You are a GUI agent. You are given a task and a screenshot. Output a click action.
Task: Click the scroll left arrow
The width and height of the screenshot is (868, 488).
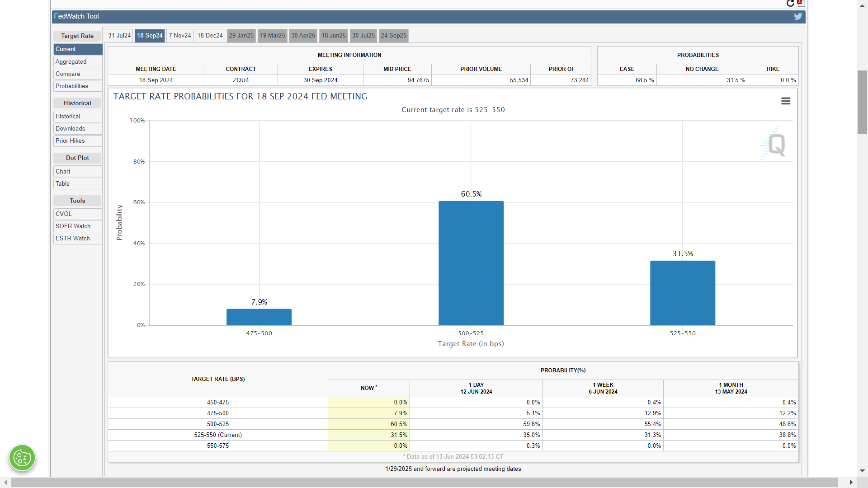(5, 483)
